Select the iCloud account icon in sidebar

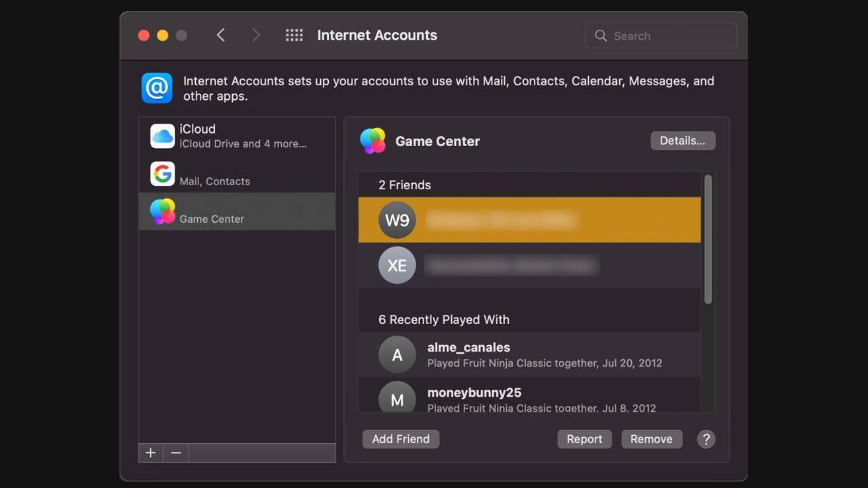pyautogui.click(x=162, y=135)
